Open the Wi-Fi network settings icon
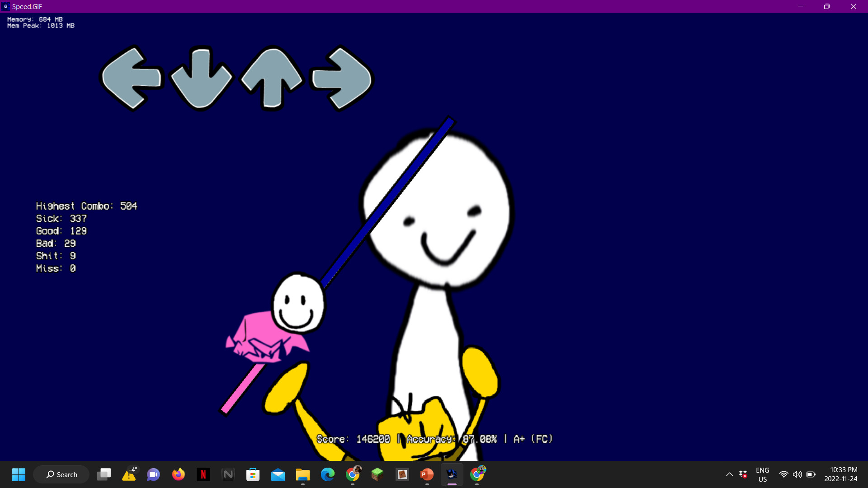This screenshot has width=868, height=488. click(784, 474)
